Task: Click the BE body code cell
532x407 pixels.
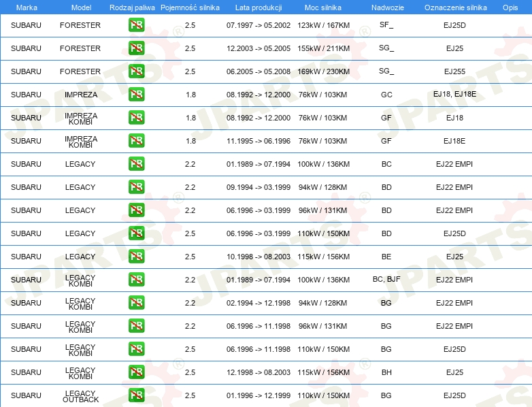Action: click(x=386, y=257)
